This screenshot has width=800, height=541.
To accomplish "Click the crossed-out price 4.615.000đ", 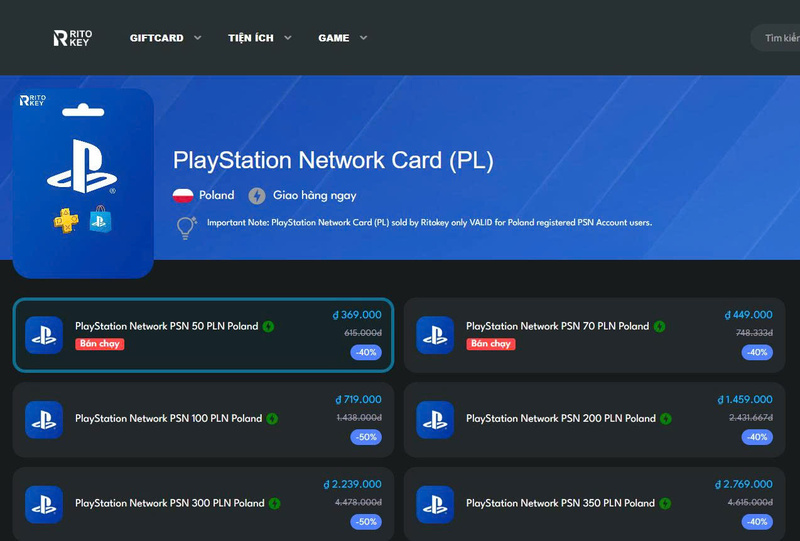I will pyautogui.click(x=751, y=502).
